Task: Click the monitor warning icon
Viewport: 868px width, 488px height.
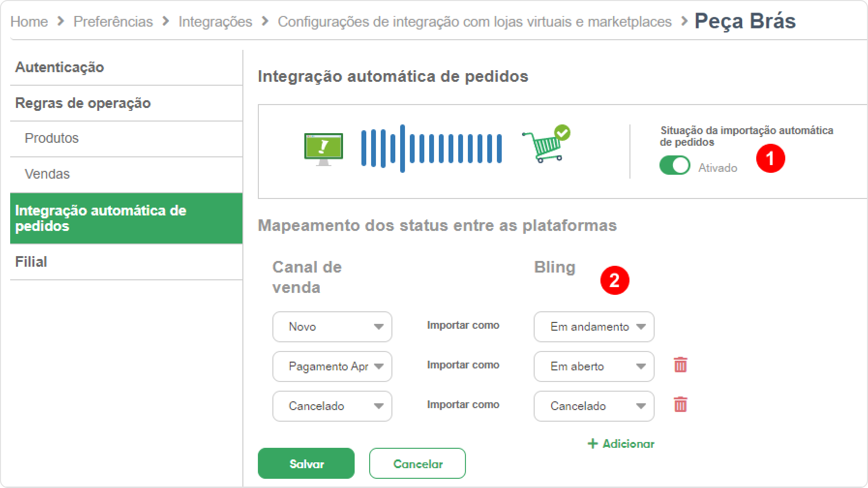Action: click(324, 150)
